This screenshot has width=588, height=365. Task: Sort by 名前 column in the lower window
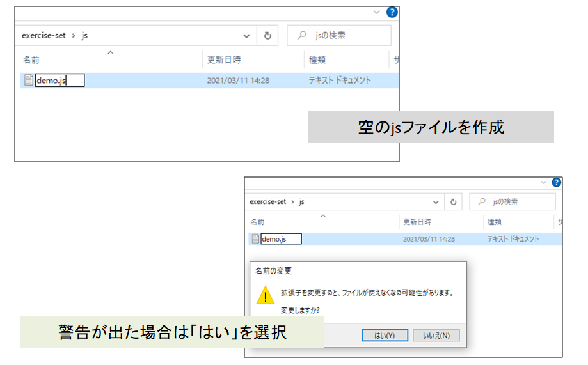click(257, 222)
